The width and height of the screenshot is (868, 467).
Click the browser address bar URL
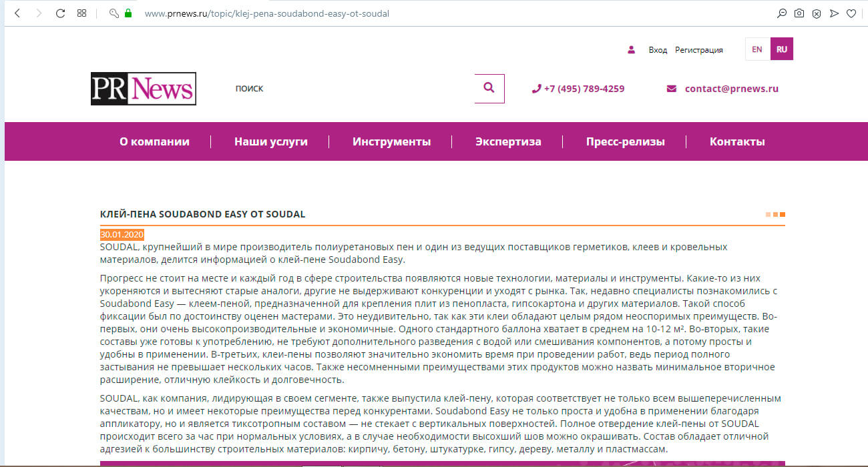267,13
